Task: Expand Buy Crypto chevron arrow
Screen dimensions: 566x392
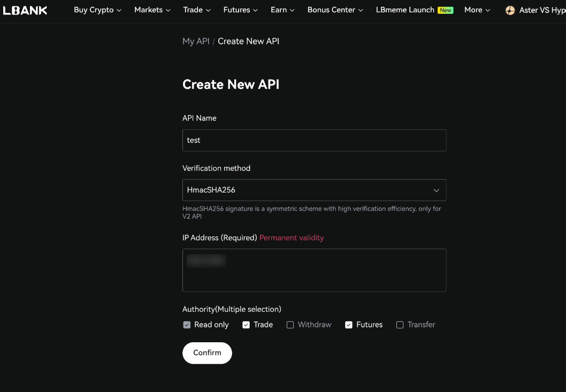Action: click(119, 11)
